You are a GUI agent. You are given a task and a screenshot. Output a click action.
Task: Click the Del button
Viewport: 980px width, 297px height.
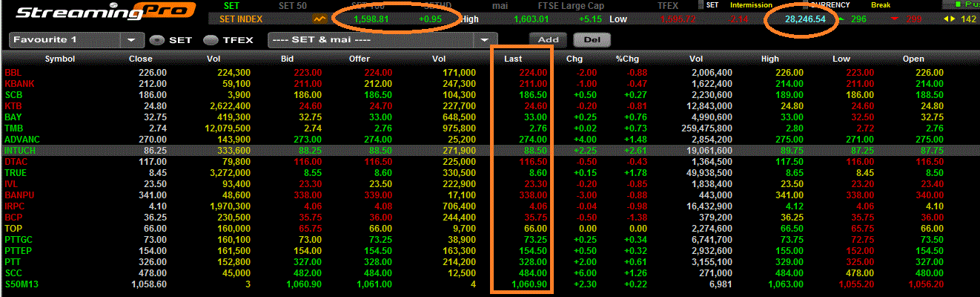tap(592, 39)
